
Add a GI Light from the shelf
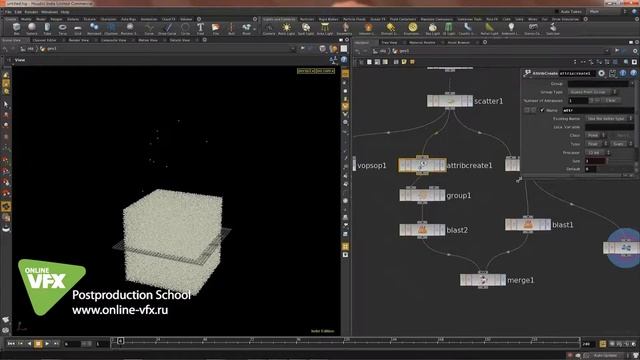click(x=449, y=29)
